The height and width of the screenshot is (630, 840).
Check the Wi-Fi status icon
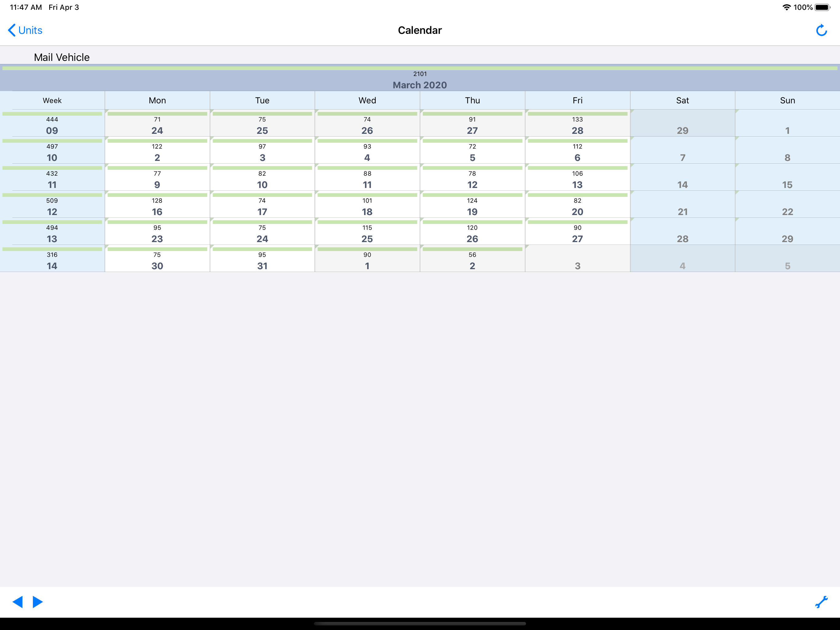[x=787, y=7]
